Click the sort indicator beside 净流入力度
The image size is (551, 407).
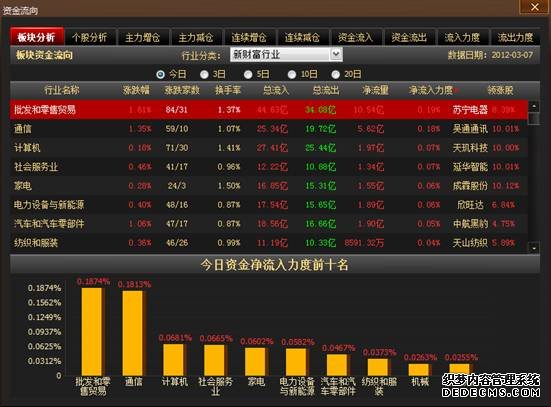[456, 90]
